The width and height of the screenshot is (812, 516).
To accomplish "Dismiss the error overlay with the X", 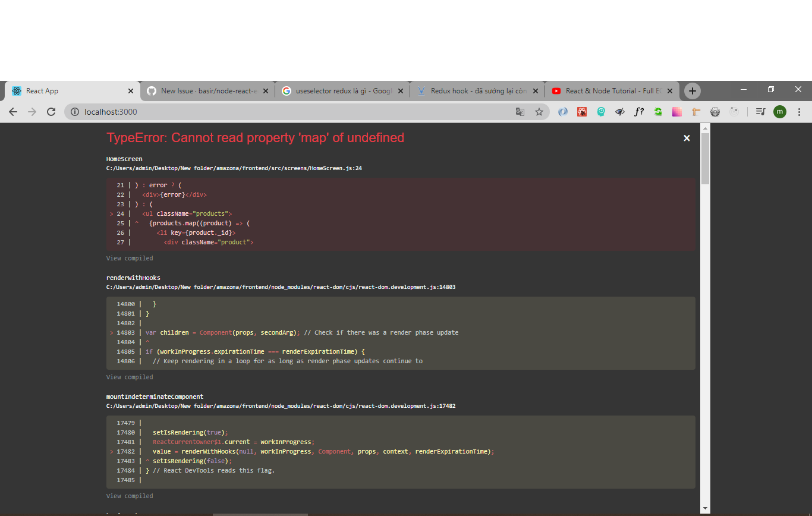I will (687, 138).
